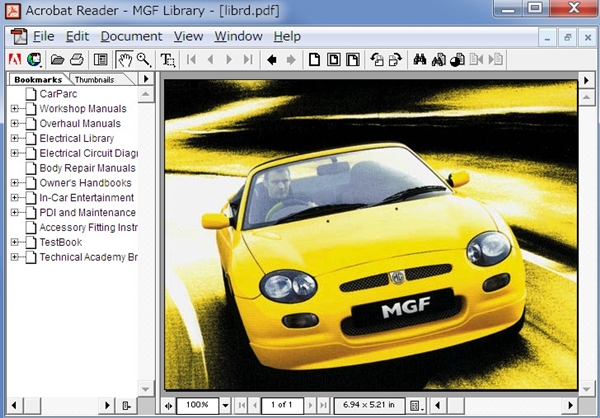600x418 pixels.
Task: Click Next Highlight icon
Action: [x=496, y=60]
